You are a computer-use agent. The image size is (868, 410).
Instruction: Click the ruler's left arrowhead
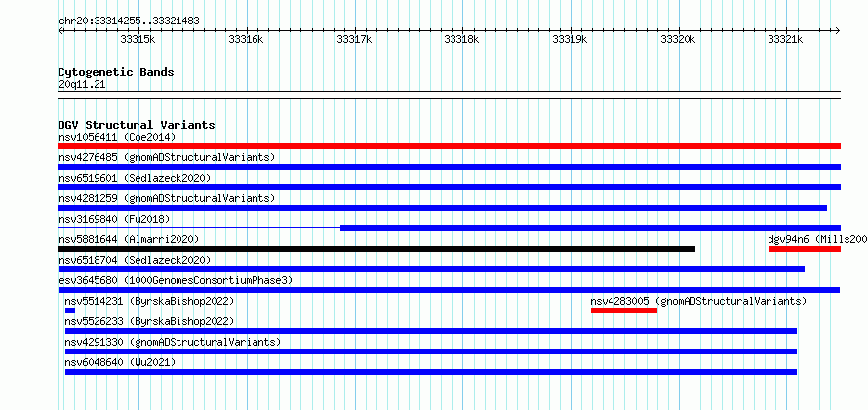coord(60,31)
